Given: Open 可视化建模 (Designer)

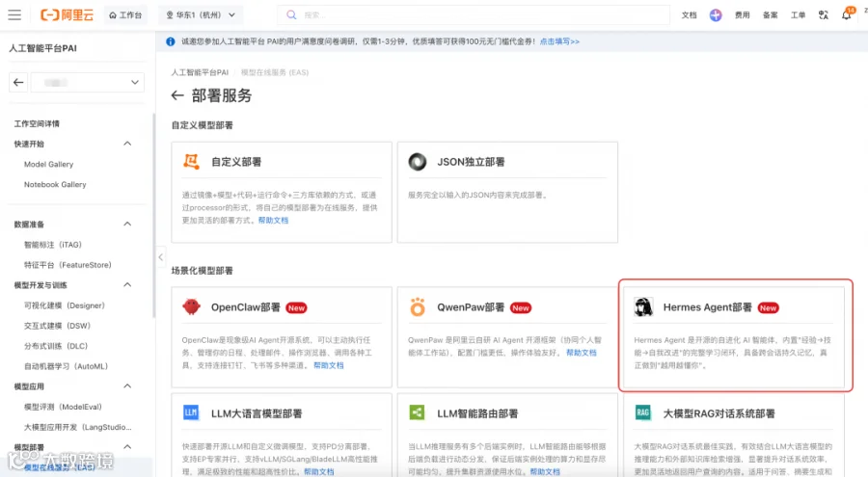Looking at the screenshot, I should click(65, 305).
